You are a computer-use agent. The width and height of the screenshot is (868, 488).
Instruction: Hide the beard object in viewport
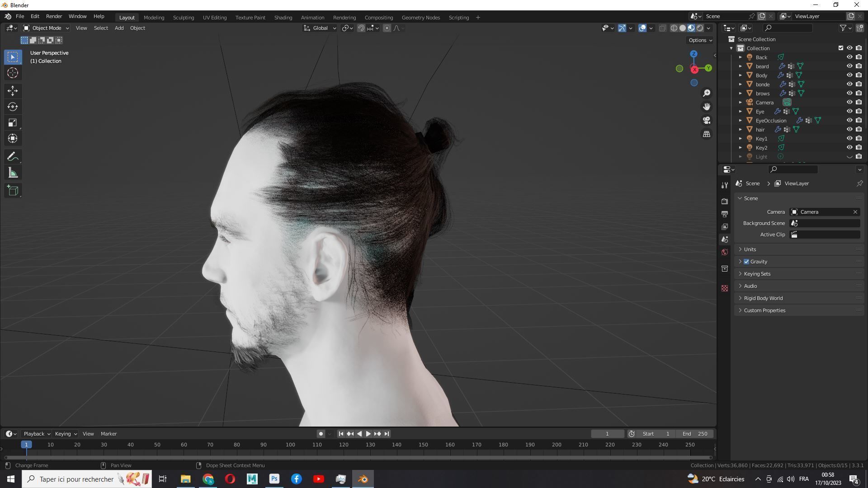pos(849,66)
